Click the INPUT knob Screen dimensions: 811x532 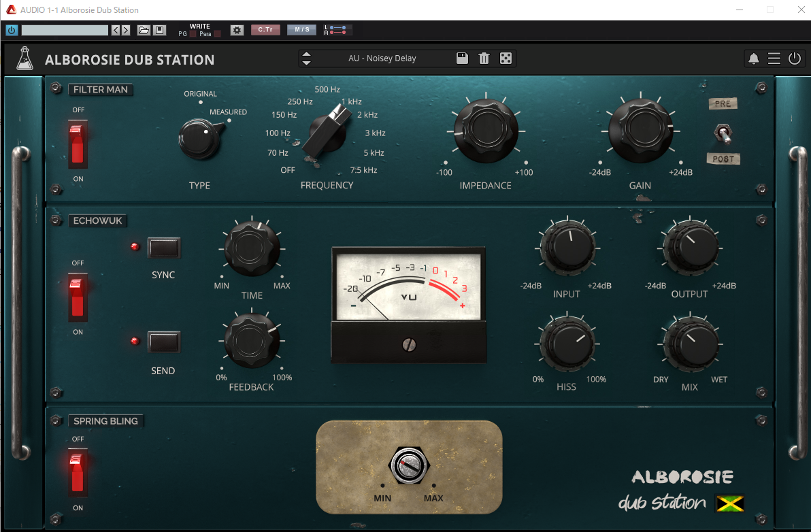click(567, 248)
